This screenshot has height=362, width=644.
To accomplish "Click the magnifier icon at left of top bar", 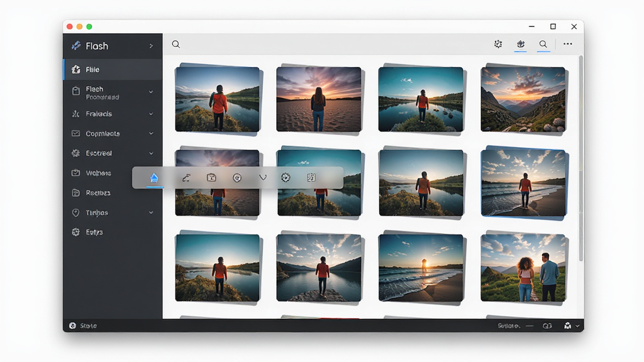I will point(176,45).
